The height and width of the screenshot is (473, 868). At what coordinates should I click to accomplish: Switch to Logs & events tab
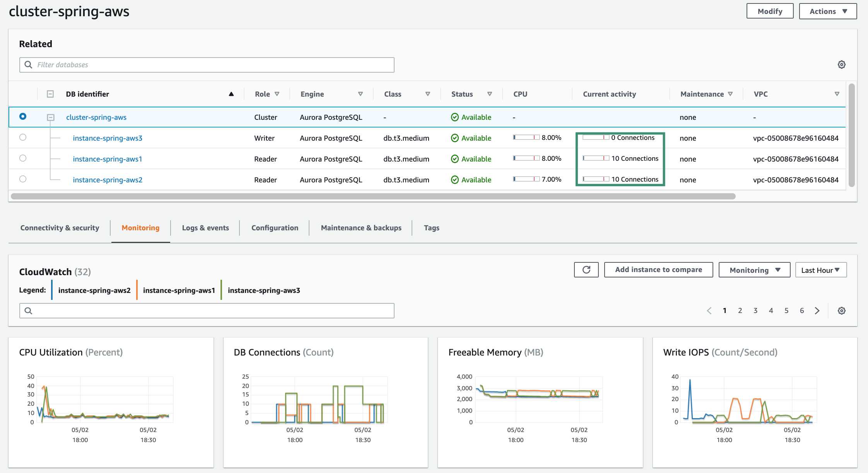pyautogui.click(x=205, y=228)
